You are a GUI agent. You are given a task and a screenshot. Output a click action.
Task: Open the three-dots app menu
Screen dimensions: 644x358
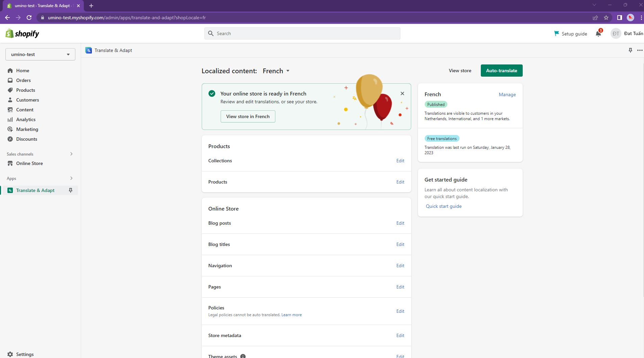(640, 50)
